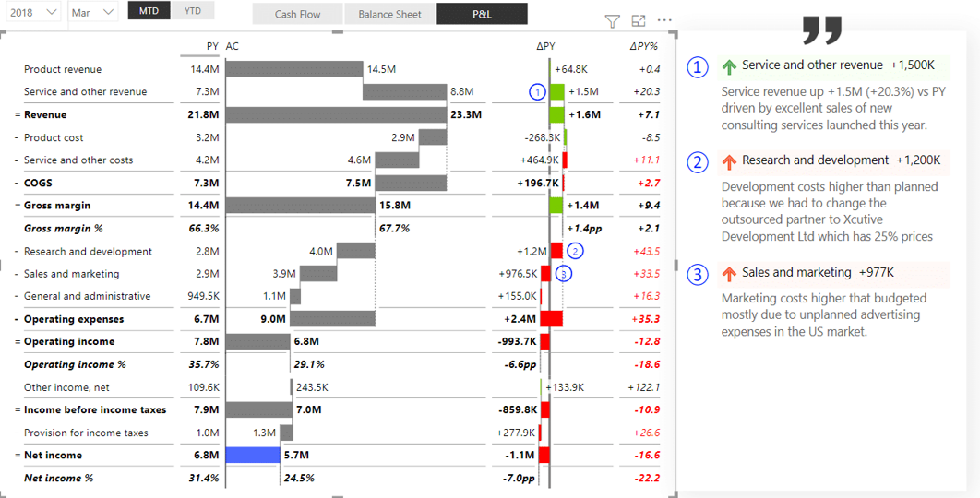Open the visual filter funnel icon
This screenshot has height=498, width=980.
(612, 21)
